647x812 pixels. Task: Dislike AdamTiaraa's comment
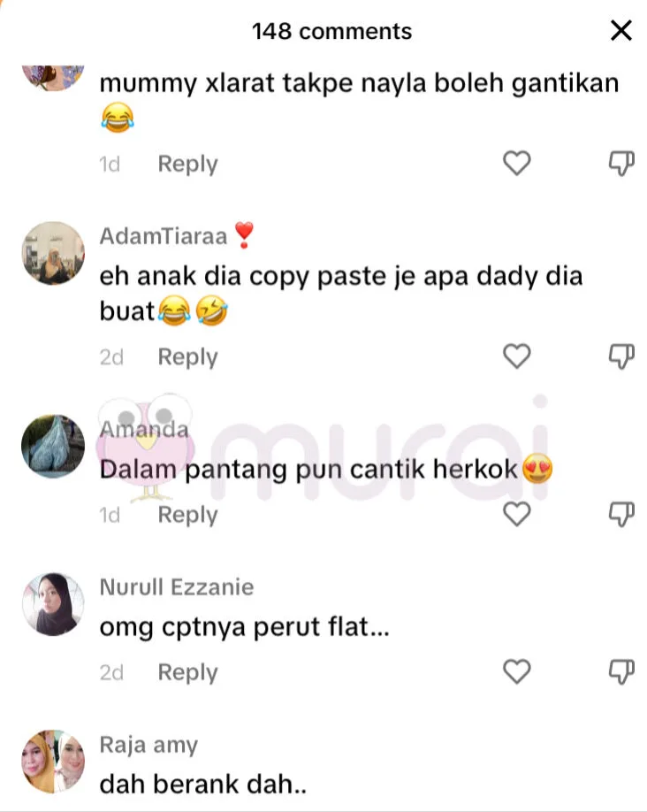click(621, 356)
